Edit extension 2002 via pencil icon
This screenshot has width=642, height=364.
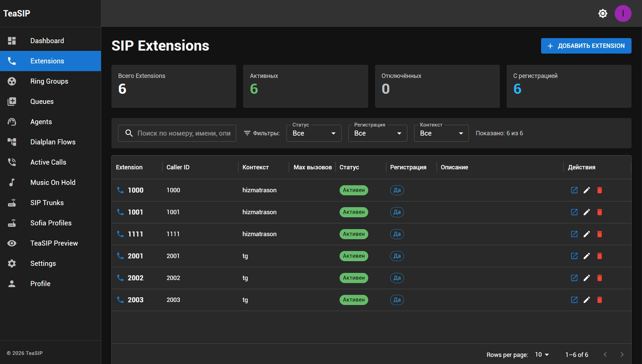click(x=587, y=278)
